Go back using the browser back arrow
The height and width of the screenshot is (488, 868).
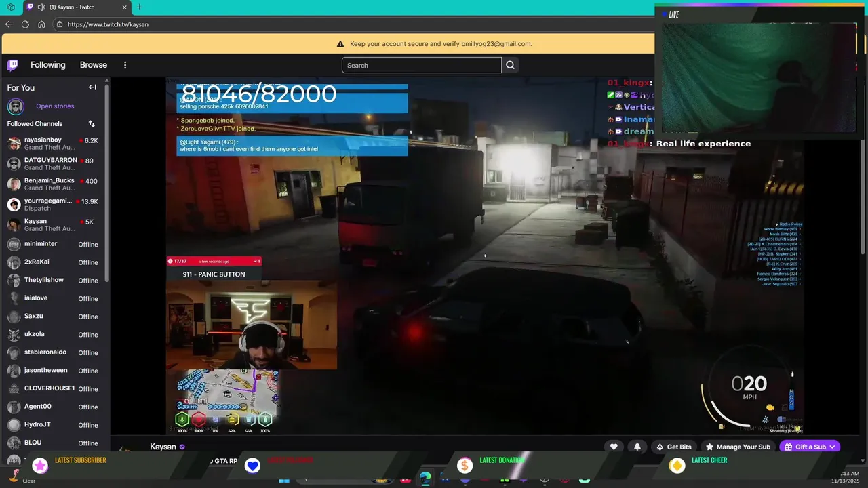pyautogui.click(x=9, y=24)
